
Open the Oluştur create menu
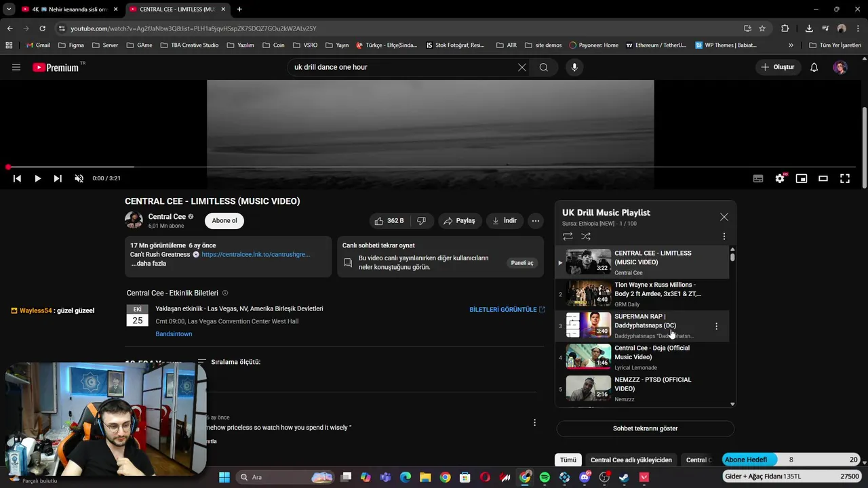(x=777, y=67)
